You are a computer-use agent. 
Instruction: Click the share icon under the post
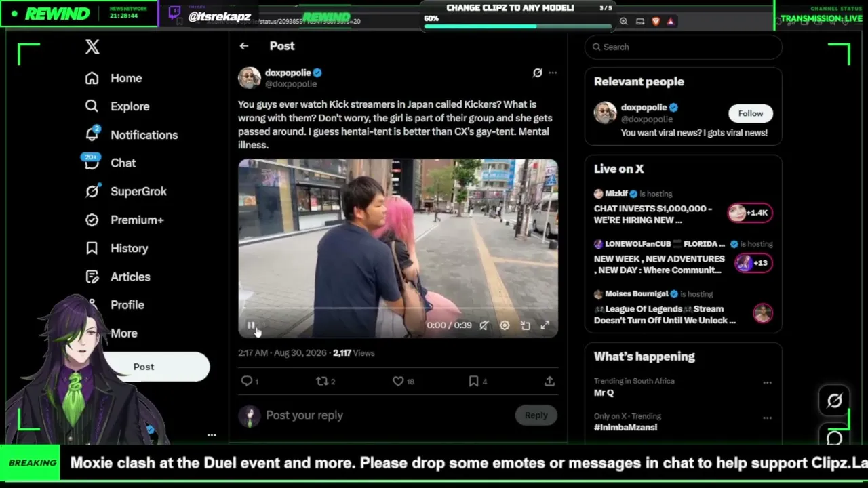click(549, 381)
